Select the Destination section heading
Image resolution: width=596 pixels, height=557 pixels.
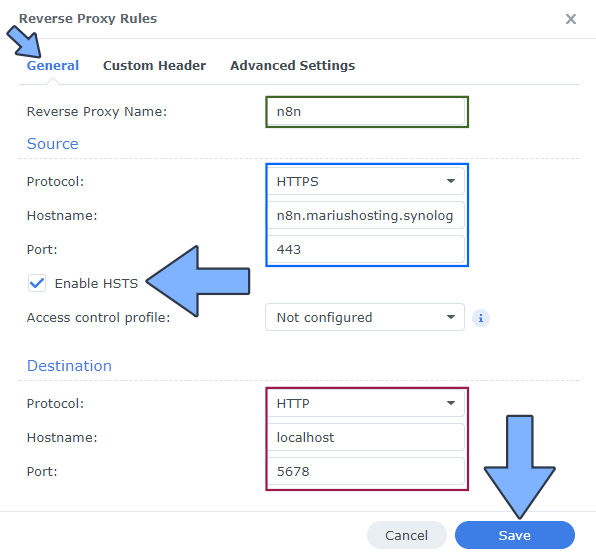[x=69, y=366]
